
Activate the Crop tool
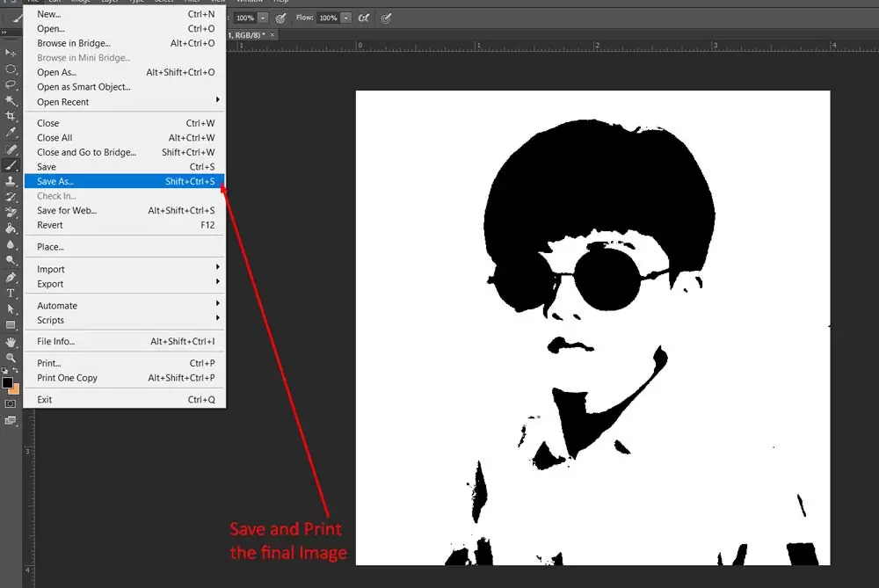(x=11, y=116)
